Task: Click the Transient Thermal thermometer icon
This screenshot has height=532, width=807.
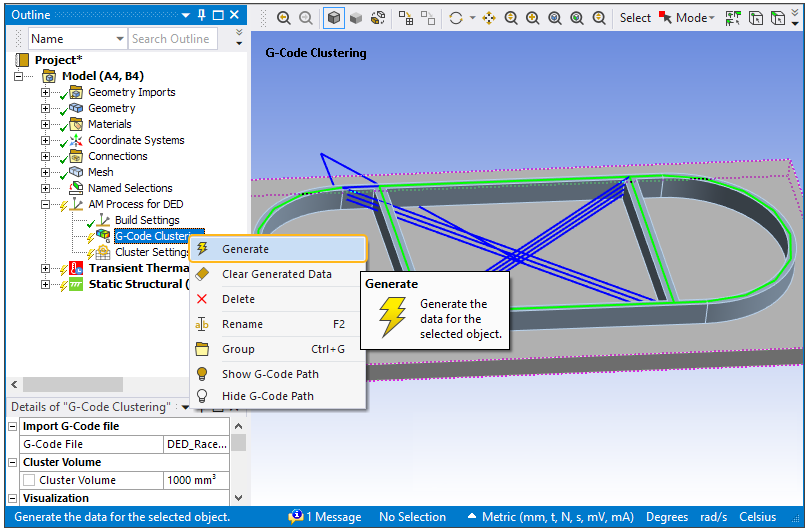Action: click(x=76, y=268)
